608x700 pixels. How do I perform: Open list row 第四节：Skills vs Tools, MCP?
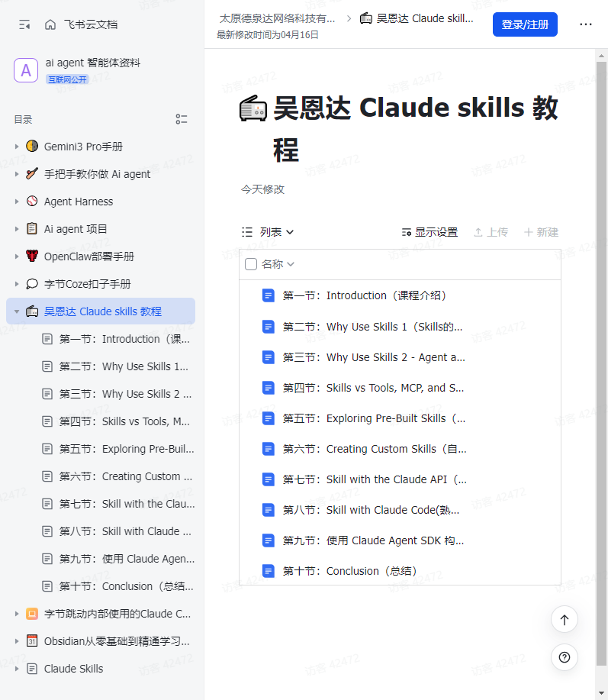click(x=401, y=388)
